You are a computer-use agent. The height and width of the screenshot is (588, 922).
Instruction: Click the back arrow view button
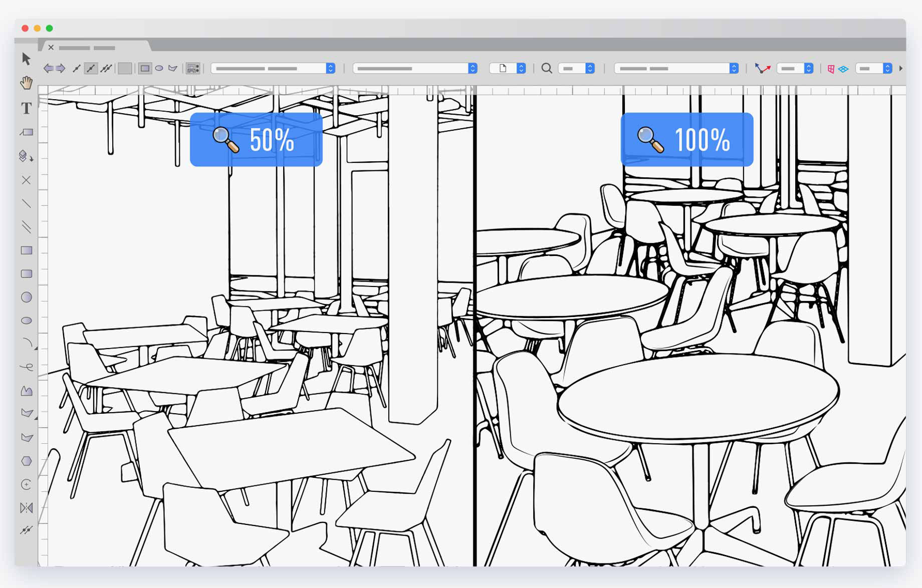coord(48,69)
